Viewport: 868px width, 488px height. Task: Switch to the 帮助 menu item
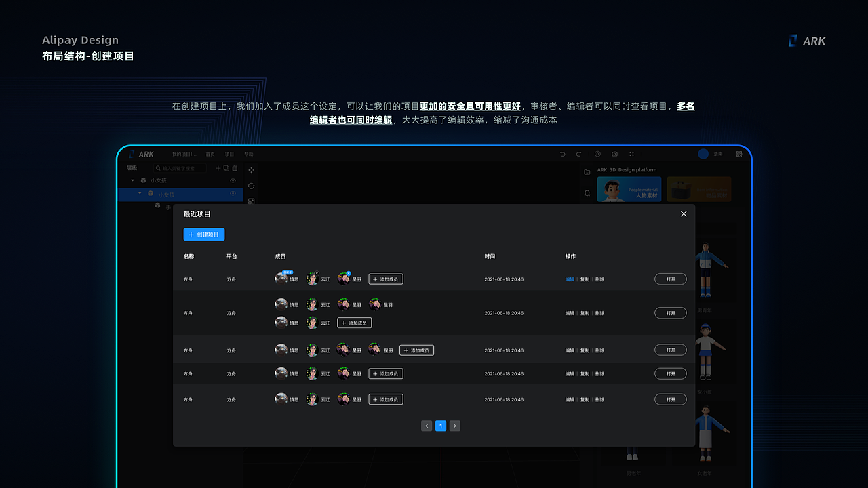click(x=249, y=155)
